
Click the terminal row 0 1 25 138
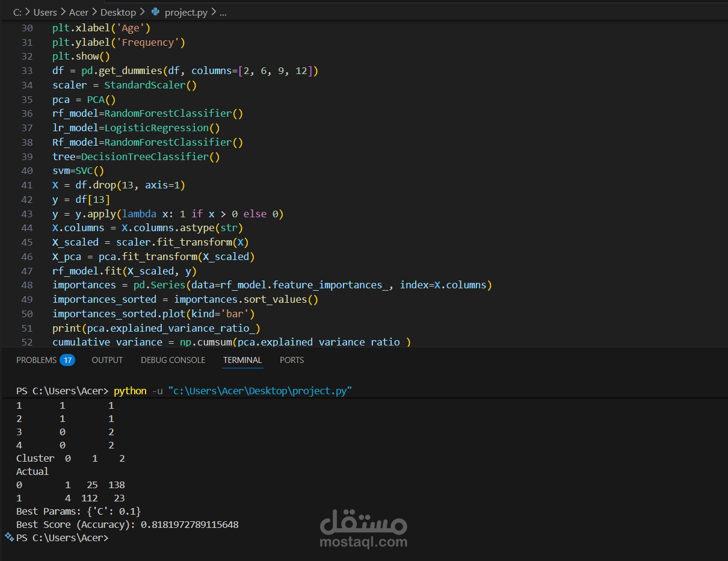[x=70, y=485]
